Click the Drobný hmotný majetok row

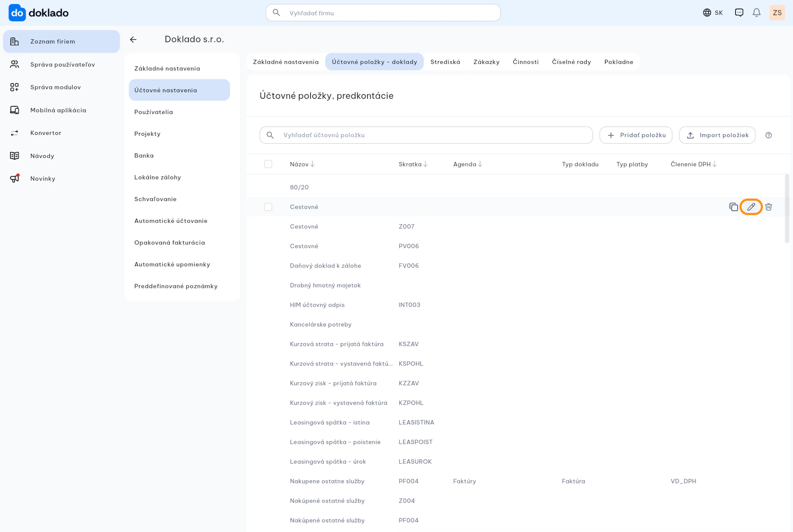(515, 285)
